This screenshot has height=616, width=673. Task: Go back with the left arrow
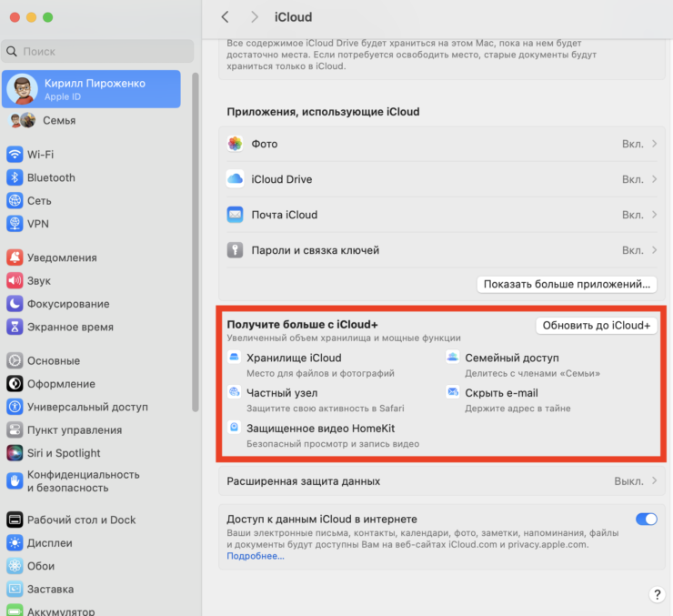pos(225,16)
